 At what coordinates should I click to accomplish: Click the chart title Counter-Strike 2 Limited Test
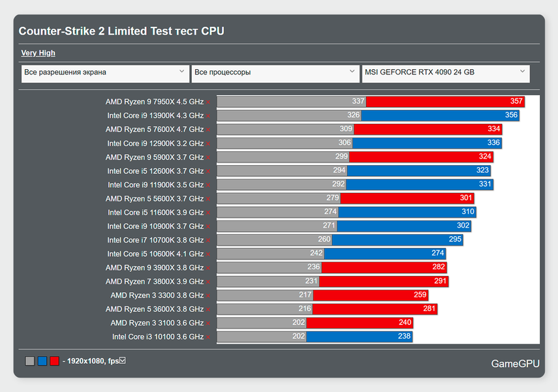[x=121, y=31]
